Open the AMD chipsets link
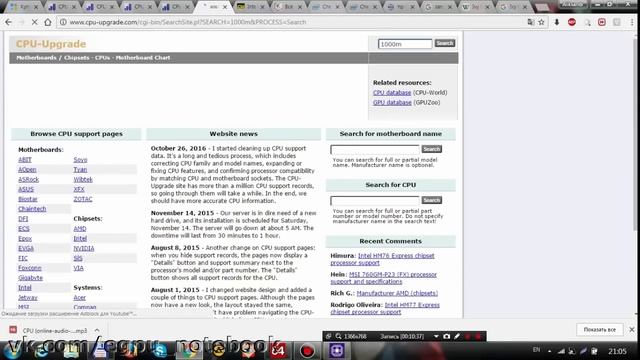The height and width of the screenshot is (360, 640). tap(80, 229)
